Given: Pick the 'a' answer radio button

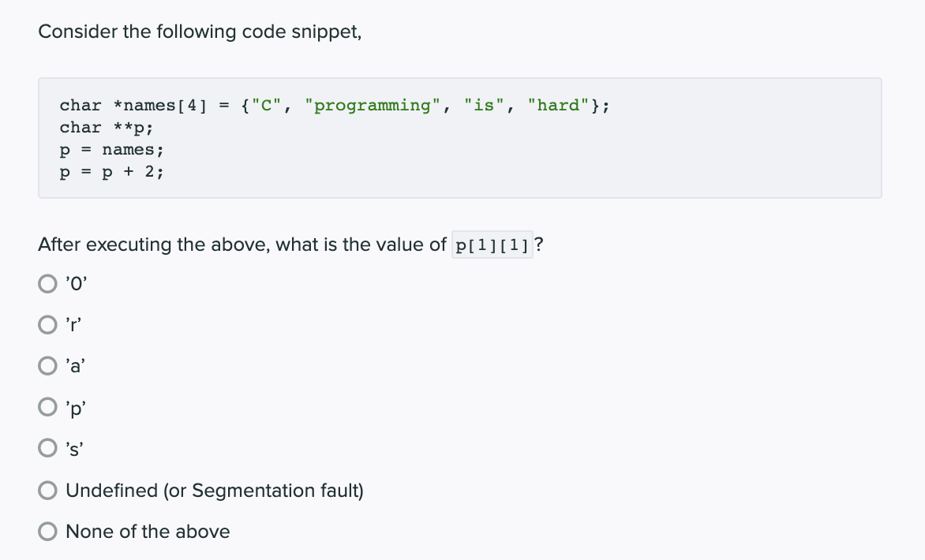Looking at the screenshot, I should click(x=48, y=366).
